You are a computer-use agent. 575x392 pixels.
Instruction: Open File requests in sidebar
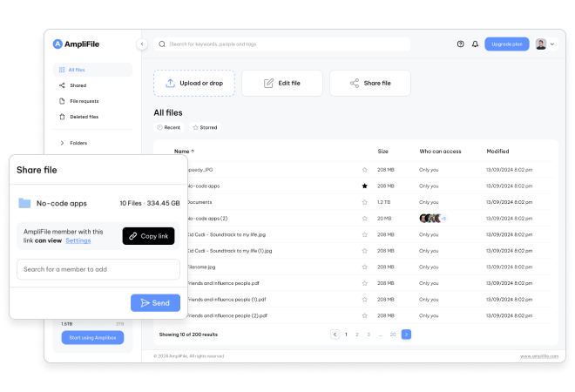(x=85, y=101)
